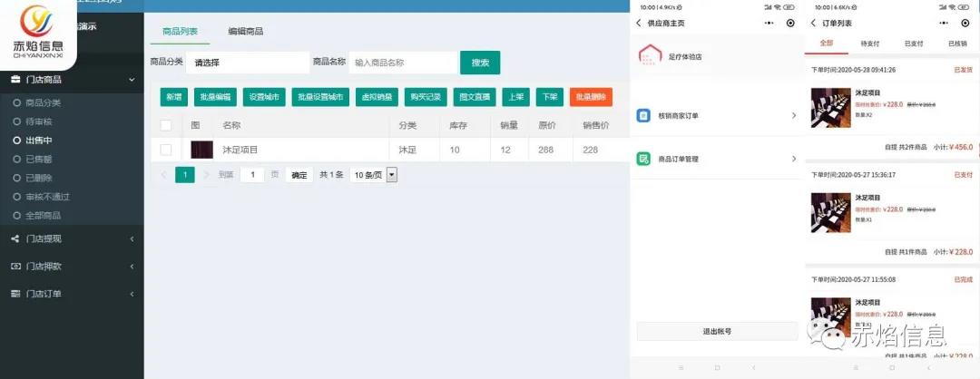
Task: Click the 门店订单 list icon
Action: [x=15, y=294]
